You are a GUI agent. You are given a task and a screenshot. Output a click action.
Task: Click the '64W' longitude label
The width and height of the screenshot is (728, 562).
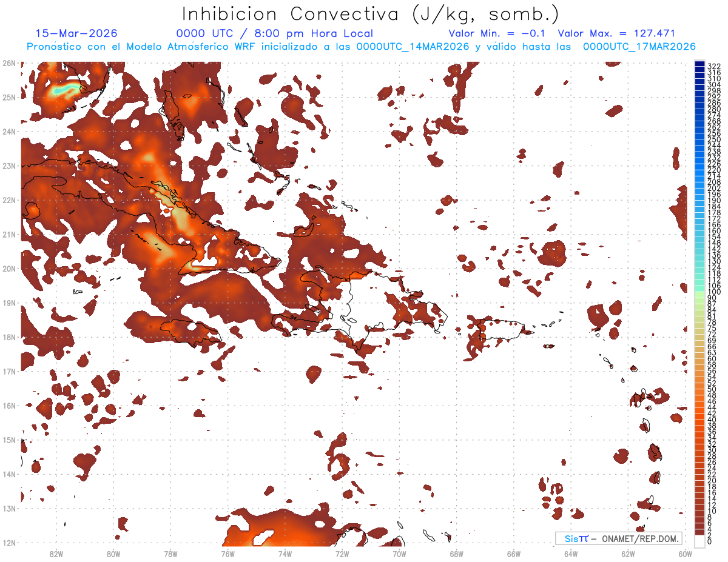tap(571, 554)
